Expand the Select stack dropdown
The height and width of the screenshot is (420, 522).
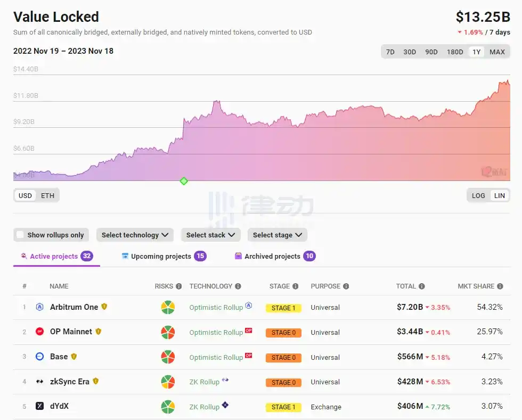tap(210, 235)
